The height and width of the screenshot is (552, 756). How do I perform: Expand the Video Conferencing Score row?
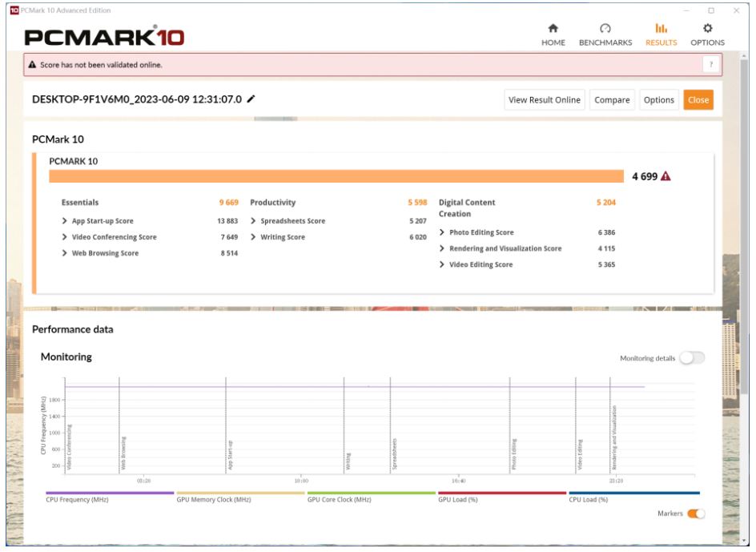64,237
